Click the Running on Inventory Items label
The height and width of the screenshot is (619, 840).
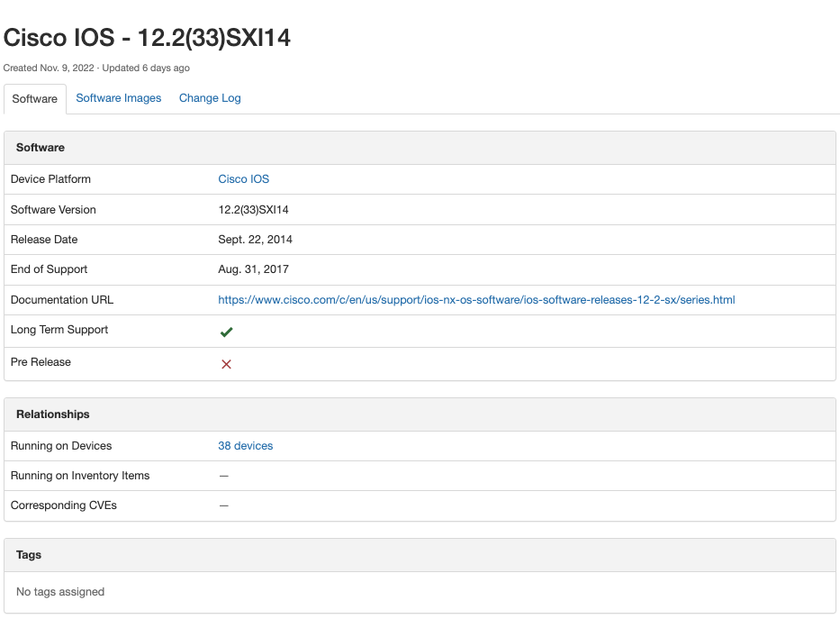[x=80, y=476]
